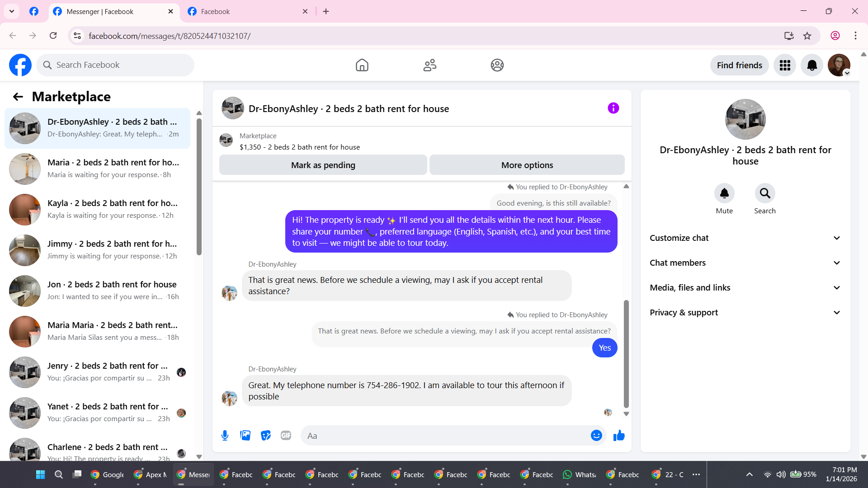Screen dimensions: 868x488
Task: Open the Facebook menu grid icon
Action: click(785, 66)
